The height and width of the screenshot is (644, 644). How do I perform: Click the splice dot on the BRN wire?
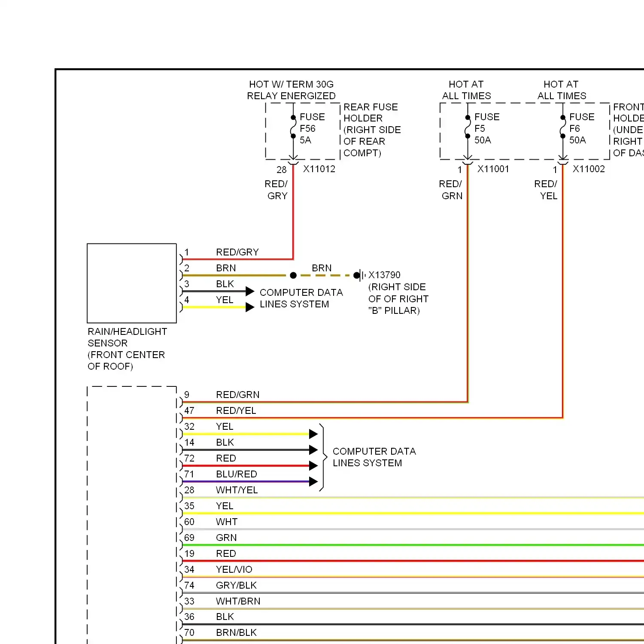293,275
